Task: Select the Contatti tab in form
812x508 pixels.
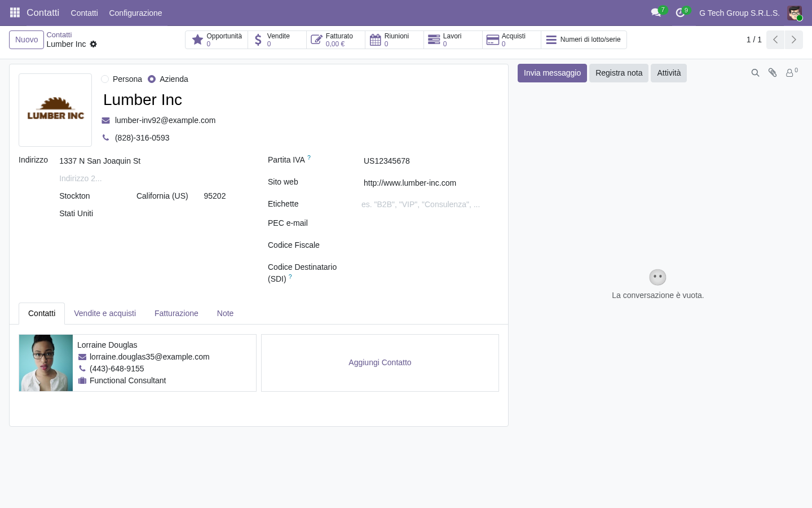Action: coord(42,313)
